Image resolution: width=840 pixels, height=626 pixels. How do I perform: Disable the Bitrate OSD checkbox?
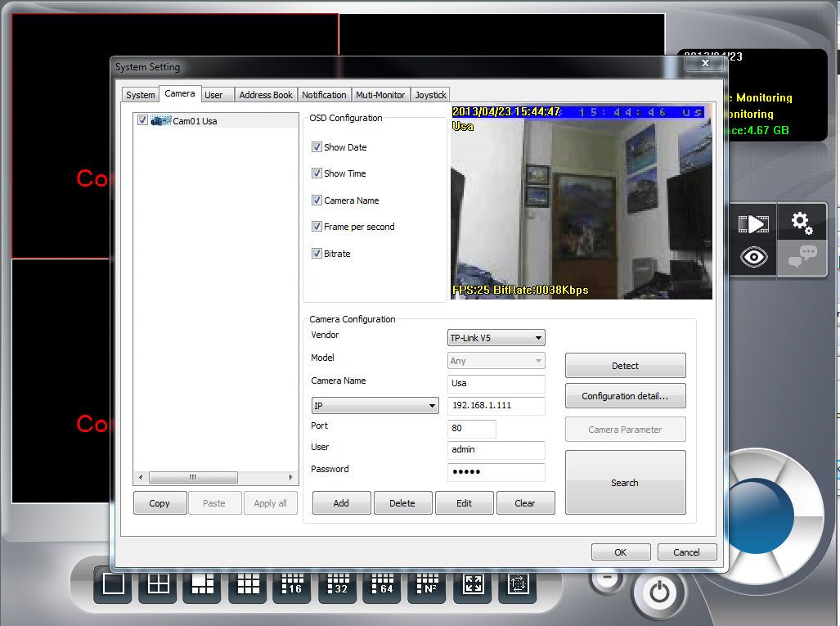317,254
